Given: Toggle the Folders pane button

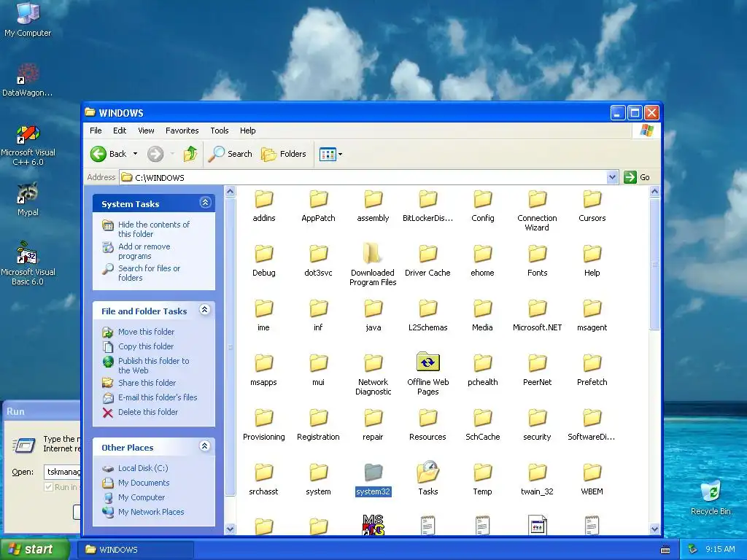Looking at the screenshot, I should 284,154.
